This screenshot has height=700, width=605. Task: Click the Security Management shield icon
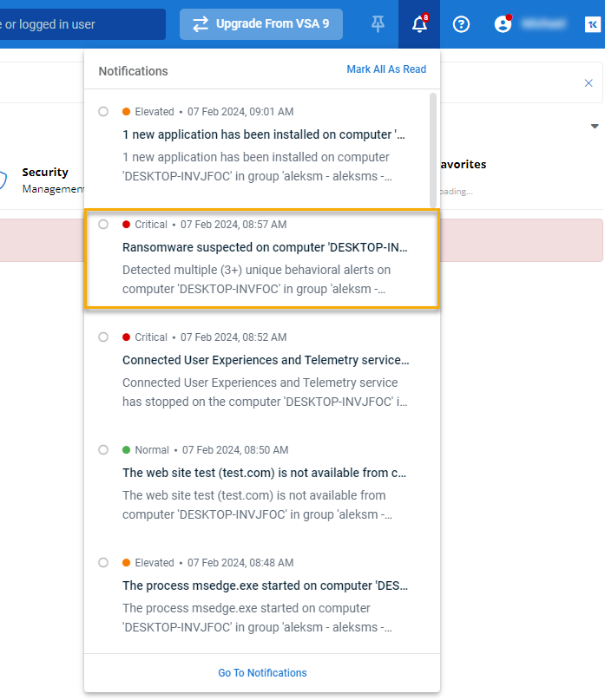(3, 180)
